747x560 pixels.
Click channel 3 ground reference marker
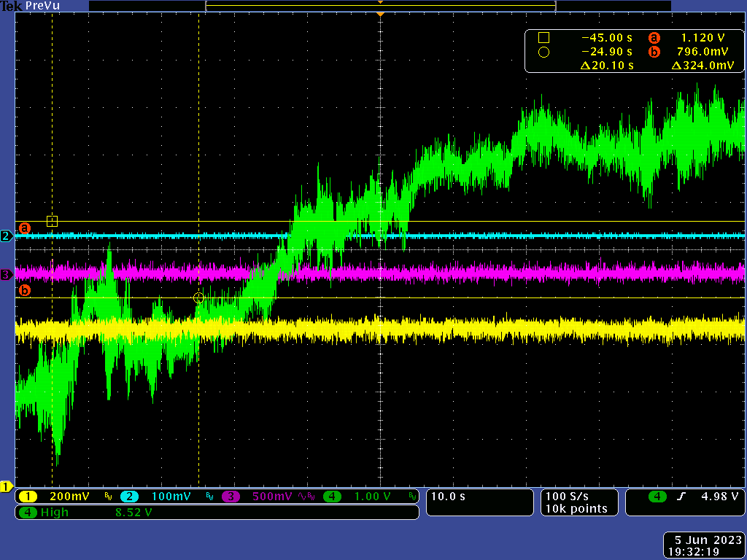6,275
